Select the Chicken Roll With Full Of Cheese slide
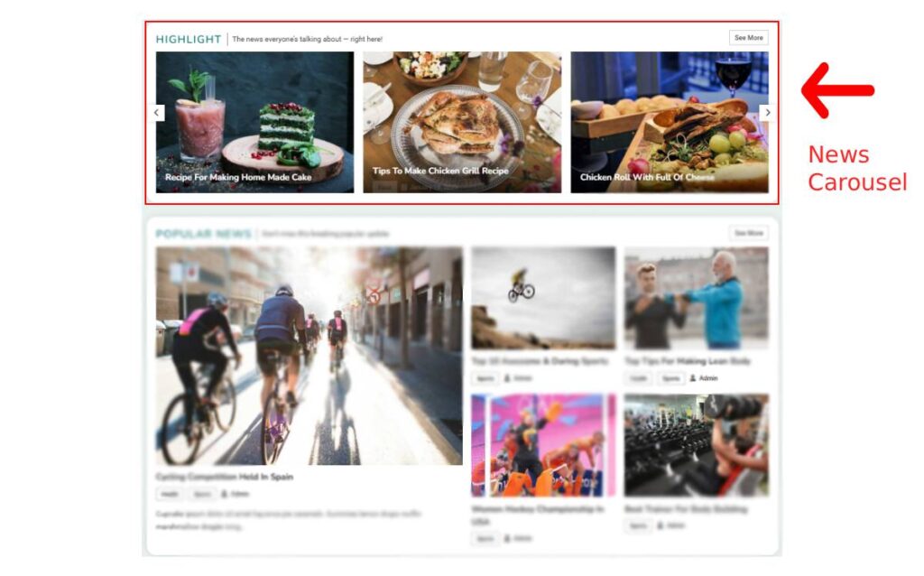 click(x=670, y=122)
